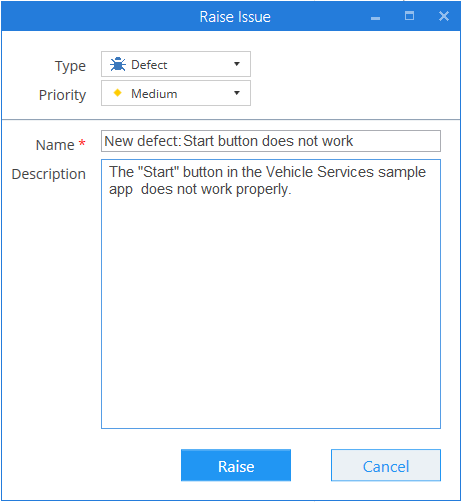Click the yellow Medium priority diamond icon

click(x=117, y=93)
